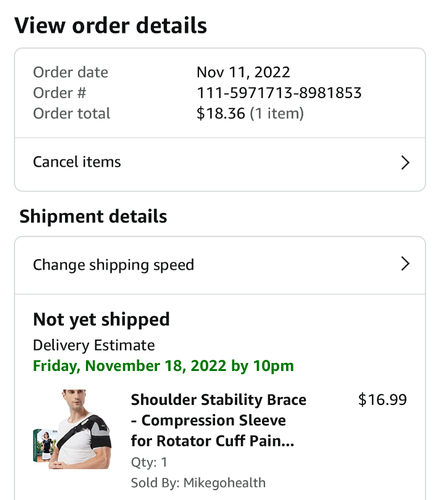440x500 pixels.
Task: Tap the $16.99 item price
Action: [382, 400]
